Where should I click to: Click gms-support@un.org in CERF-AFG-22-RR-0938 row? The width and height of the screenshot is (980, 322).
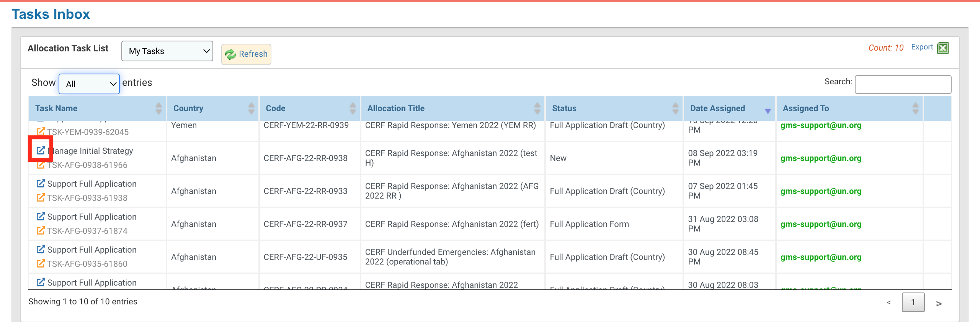coord(821,158)
